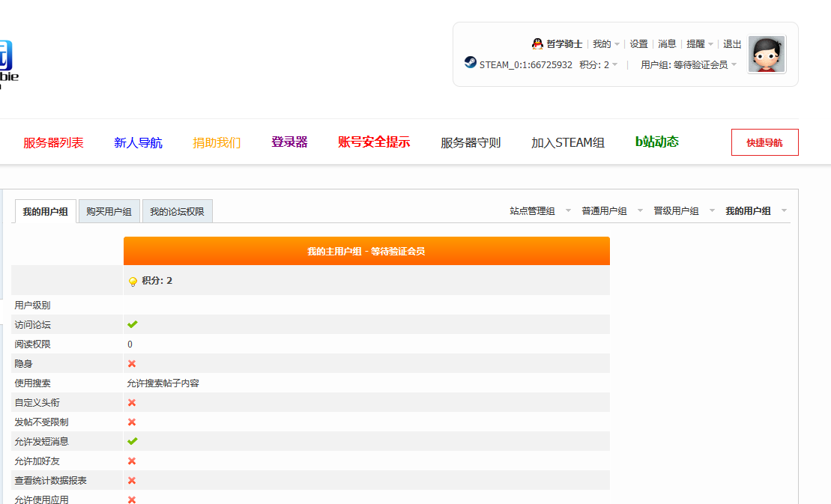Click the lightbulb icon next to 积分: 2
Screen dimensions: 831x504
pyautogui.click(x=133, y=282)
